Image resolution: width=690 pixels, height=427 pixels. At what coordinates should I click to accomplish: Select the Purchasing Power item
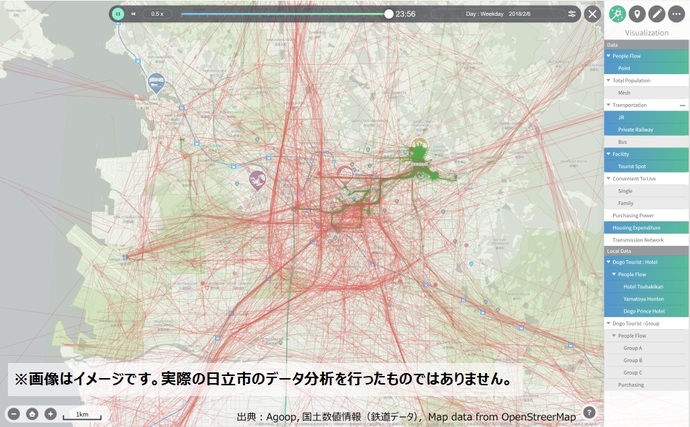646,215
